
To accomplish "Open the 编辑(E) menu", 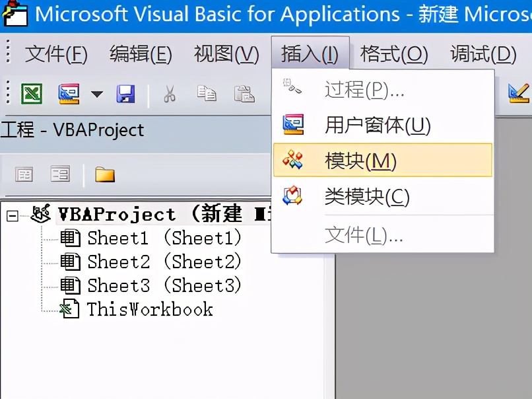I will (141, 54).
